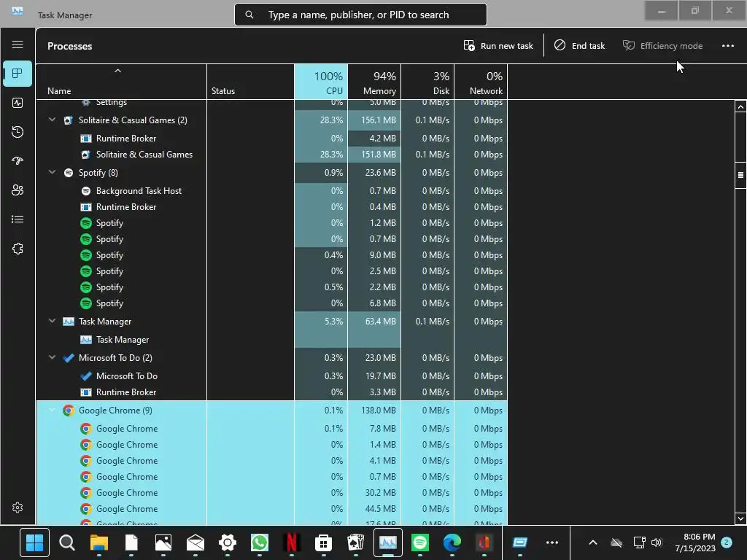Select the Google Chrome process using 44.5 MB
Image resolution: width=747 pixels, height=560 pixels.
coord(271,508)
